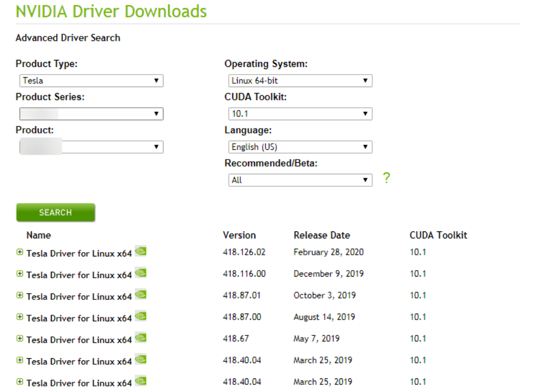Image resolution: width=534 pixels, height=392 pixels.
Task: Click NVIDIA logo icon beside 418.116.00 driver
Action: [x=141, y=273]
